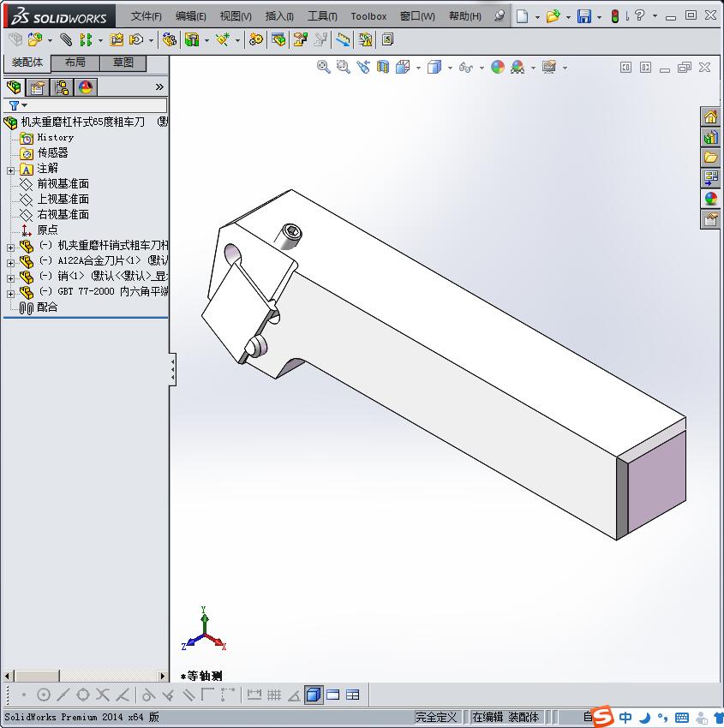Open the 文件(F) menu
The image size is (724, 728).
point(147,16)
